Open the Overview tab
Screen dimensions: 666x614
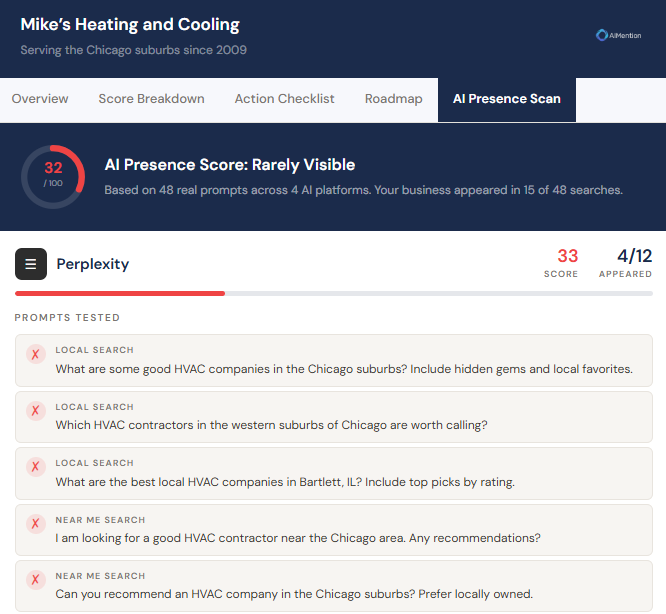point(40,99)
